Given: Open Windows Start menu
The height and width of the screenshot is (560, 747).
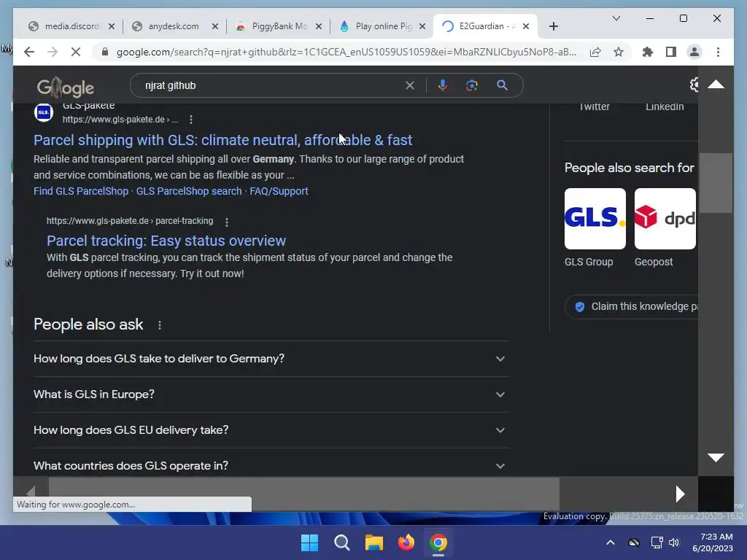Looking at the screenshot, I should click(x=309, y=542).
